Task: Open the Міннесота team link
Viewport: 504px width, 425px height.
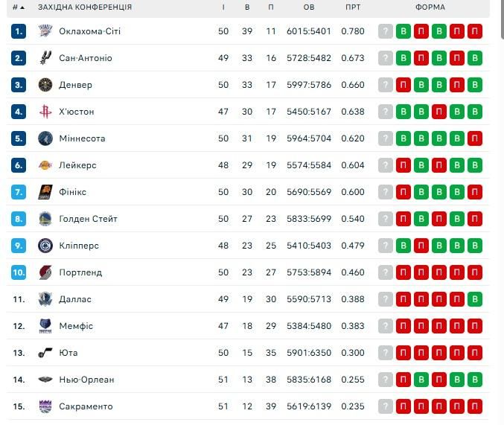Action: pos(82,138)
